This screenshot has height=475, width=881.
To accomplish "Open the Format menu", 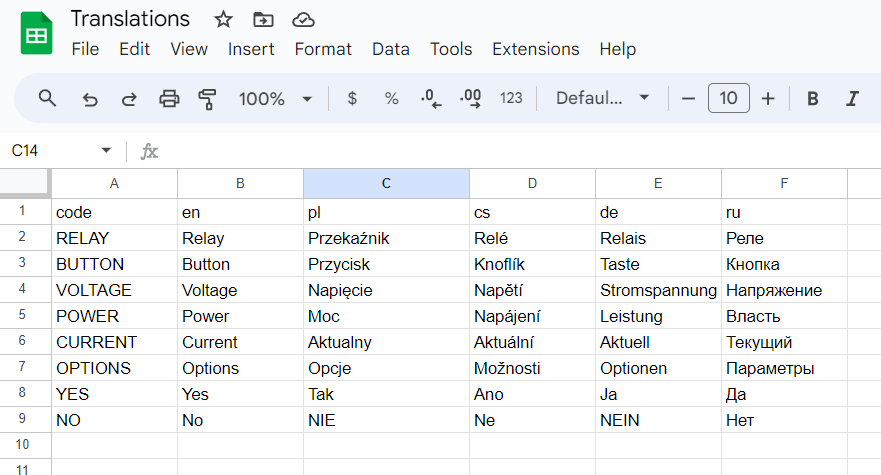I will click(x=323, y=49).
